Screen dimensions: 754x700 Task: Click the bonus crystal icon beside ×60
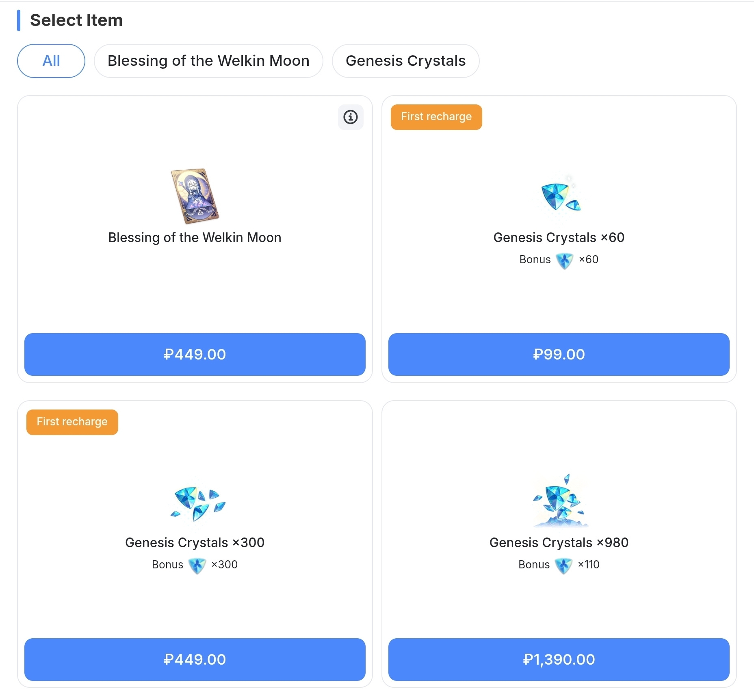[x=564, y=260]
